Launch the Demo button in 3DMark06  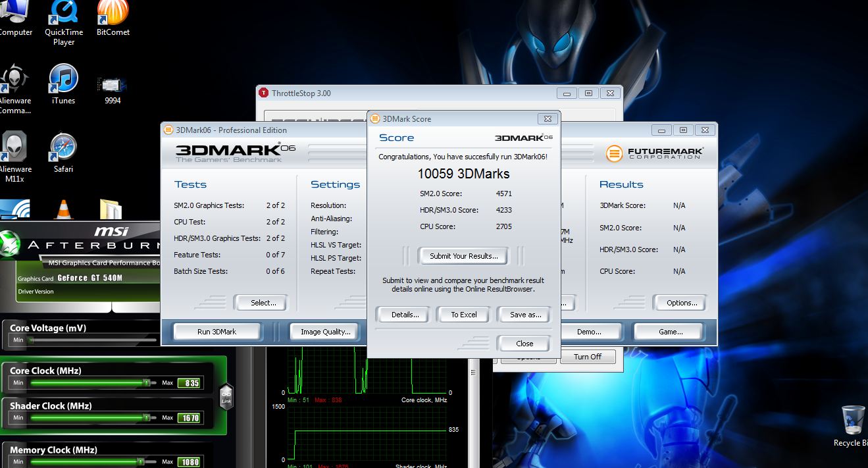coord(590,332)
